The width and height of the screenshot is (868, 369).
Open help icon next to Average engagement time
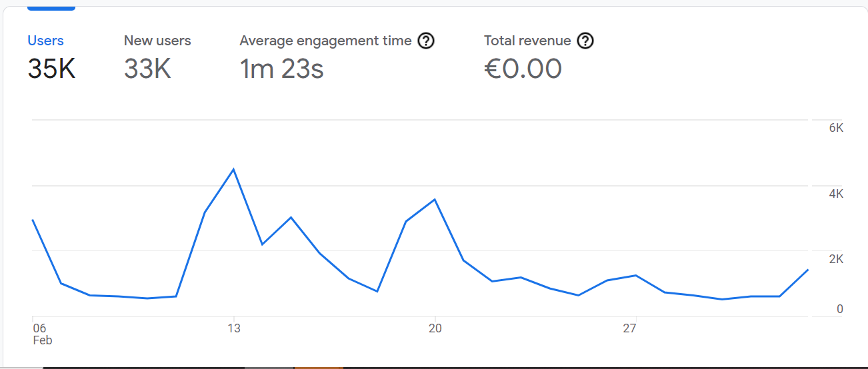click(x=426, y=41)
